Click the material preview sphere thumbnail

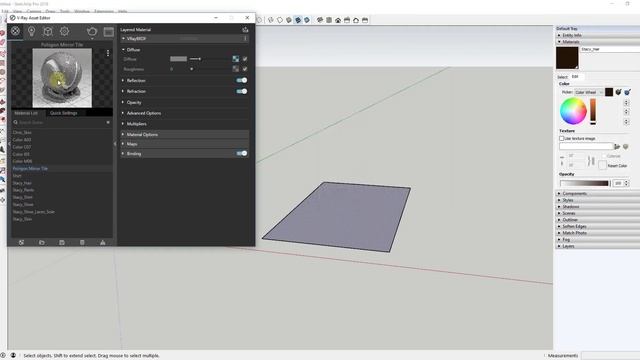(62, 78)
